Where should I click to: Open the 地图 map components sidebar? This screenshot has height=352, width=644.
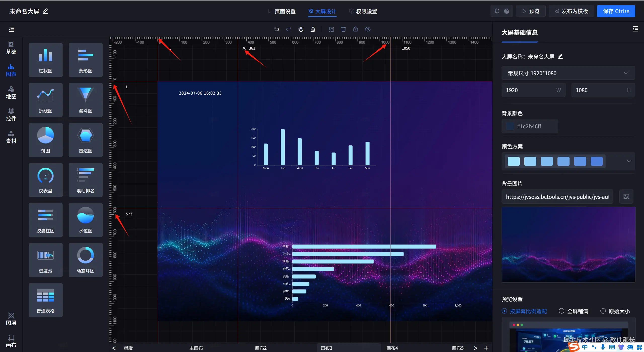(11, 92)
